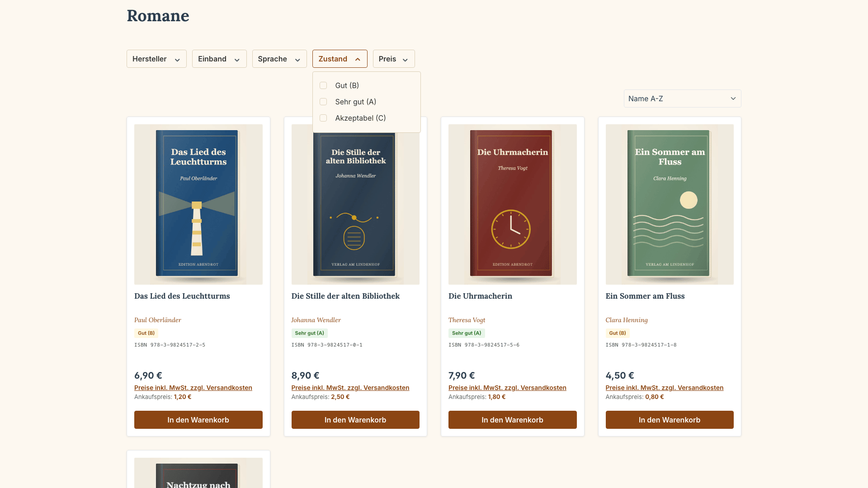This screenshot has width=868, height=488.
Task: Open the Hersteller filter dropdown
Action: 156,59
